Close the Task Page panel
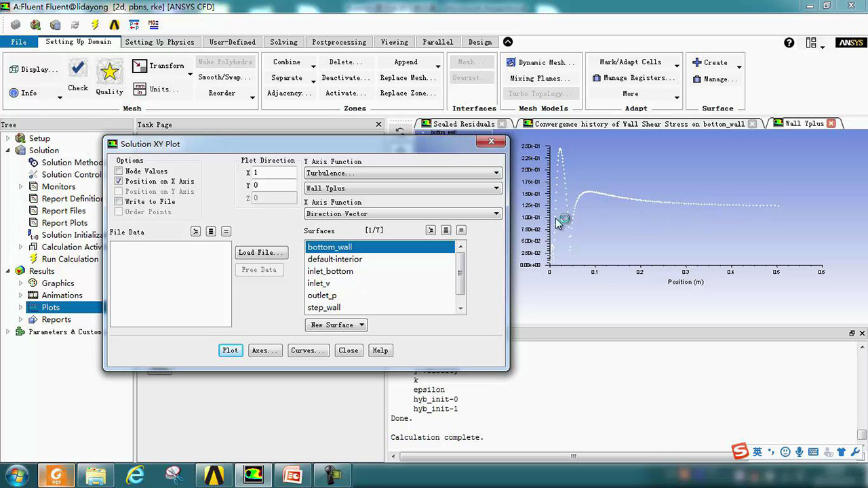The image size is (868, 488). (x=379, y=125)
